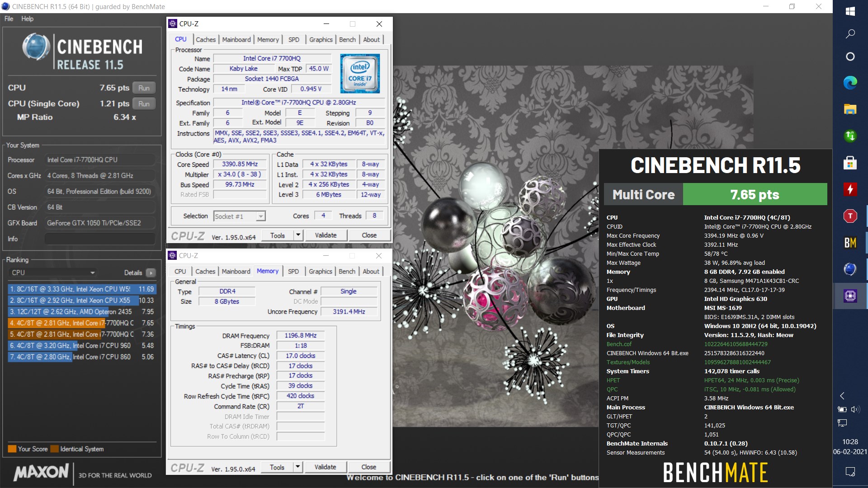Viewport: 868px width, 488px height.
Task: Switch to the Cinebench sphere taskbar icon
Action: (850, 269)
